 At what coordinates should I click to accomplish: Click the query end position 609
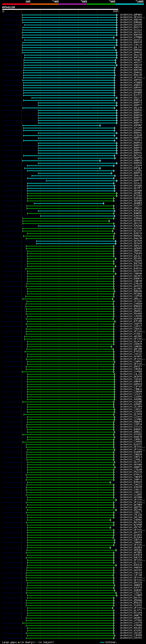(115, 11)
